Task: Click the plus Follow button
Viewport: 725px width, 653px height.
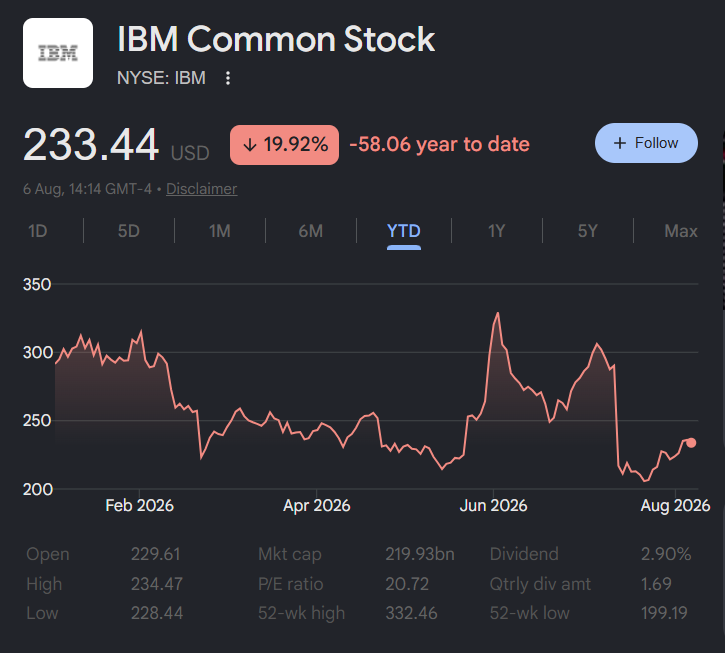Action: coord(646,143)
